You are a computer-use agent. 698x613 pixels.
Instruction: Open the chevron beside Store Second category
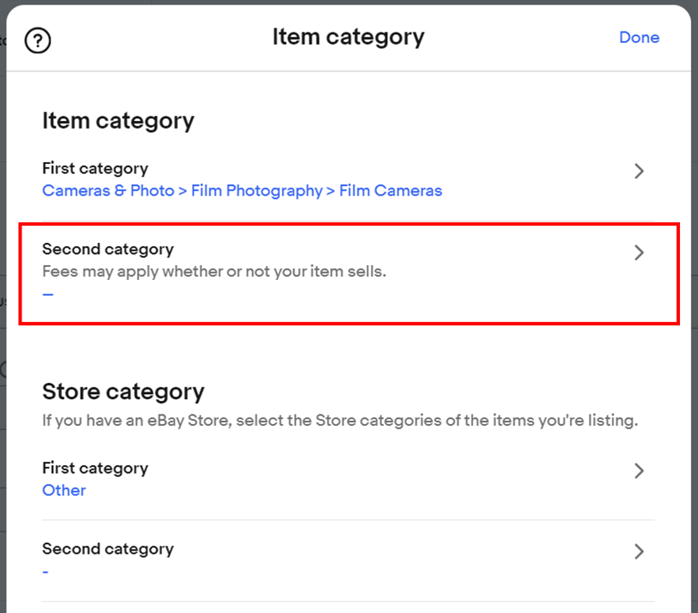pyautogui.click(x=639, y=552)
